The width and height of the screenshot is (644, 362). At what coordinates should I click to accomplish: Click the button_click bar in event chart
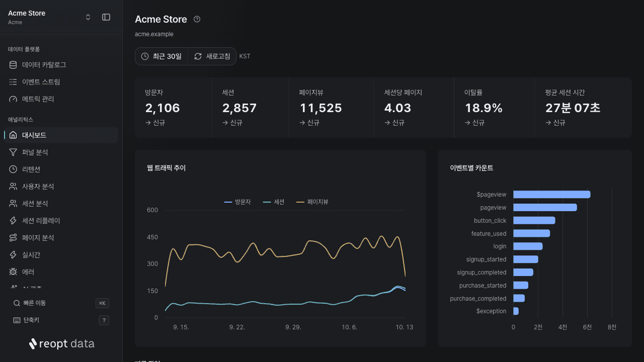[534, 220]
